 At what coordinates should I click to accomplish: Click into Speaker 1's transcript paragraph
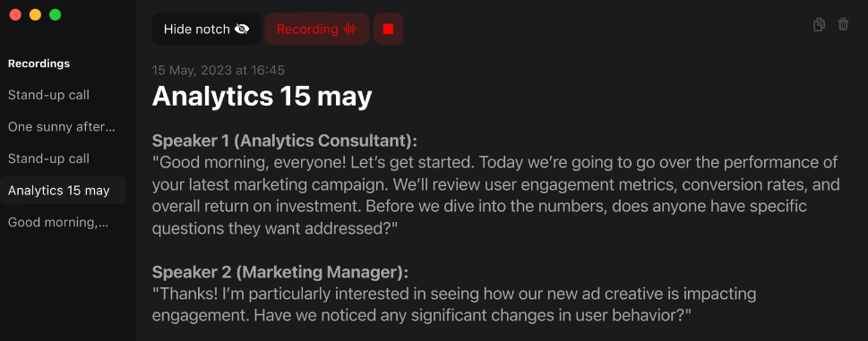[495, 196]
